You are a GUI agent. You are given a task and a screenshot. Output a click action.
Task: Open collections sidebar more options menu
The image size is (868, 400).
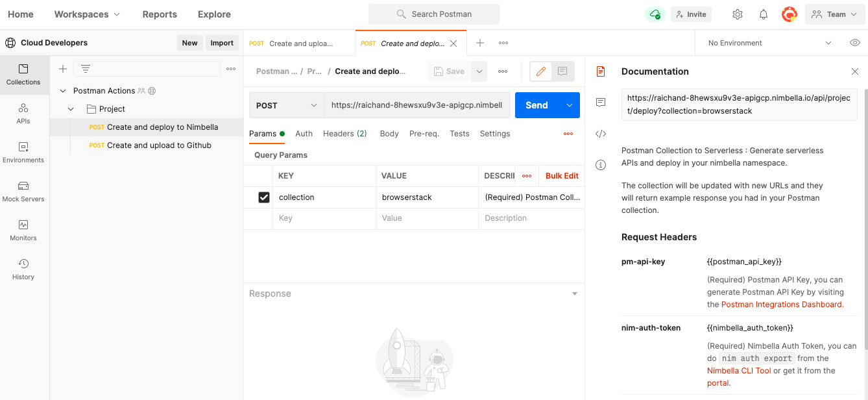[231, 69]
